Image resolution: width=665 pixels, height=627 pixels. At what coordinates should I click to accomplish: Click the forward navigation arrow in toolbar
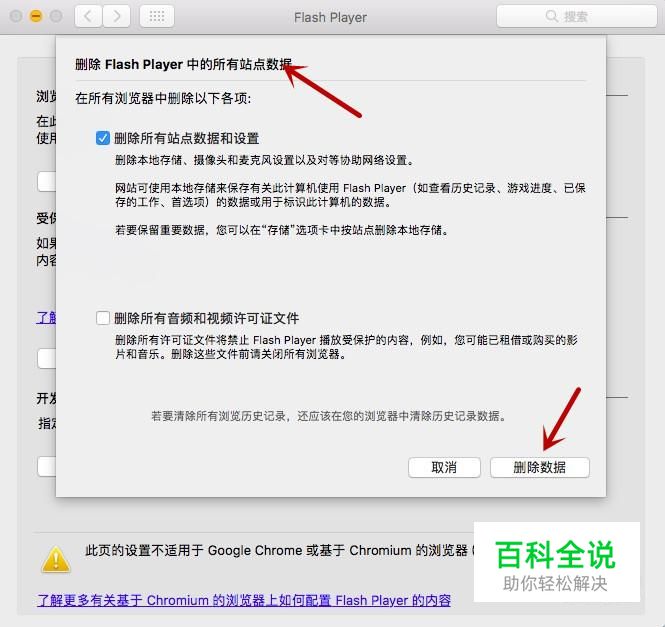click(116, 17)
